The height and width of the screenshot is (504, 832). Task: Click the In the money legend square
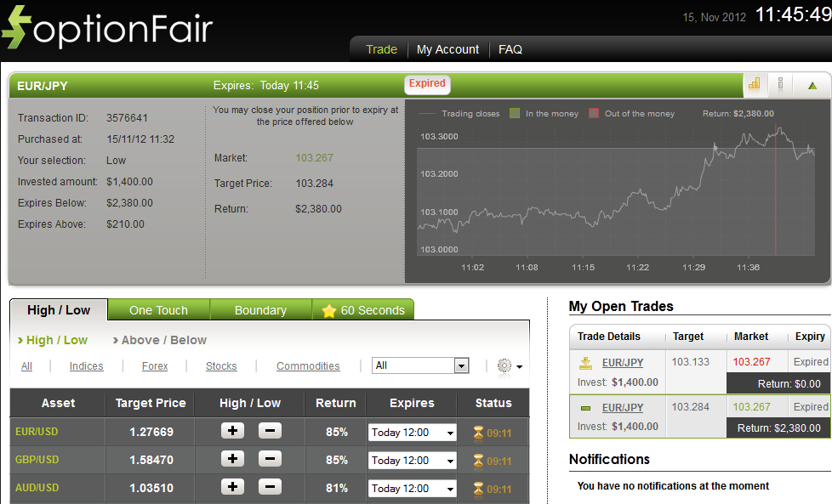point(514,113)
